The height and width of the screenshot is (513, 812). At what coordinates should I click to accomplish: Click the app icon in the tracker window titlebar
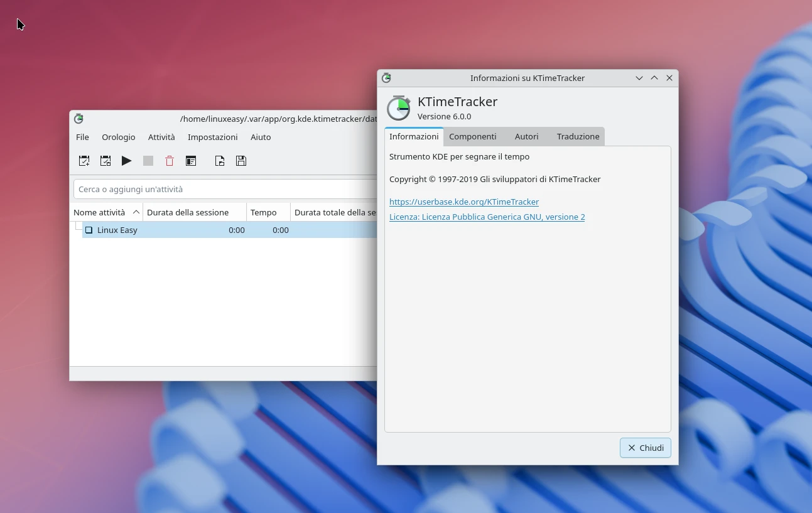[x=78, y=119]
